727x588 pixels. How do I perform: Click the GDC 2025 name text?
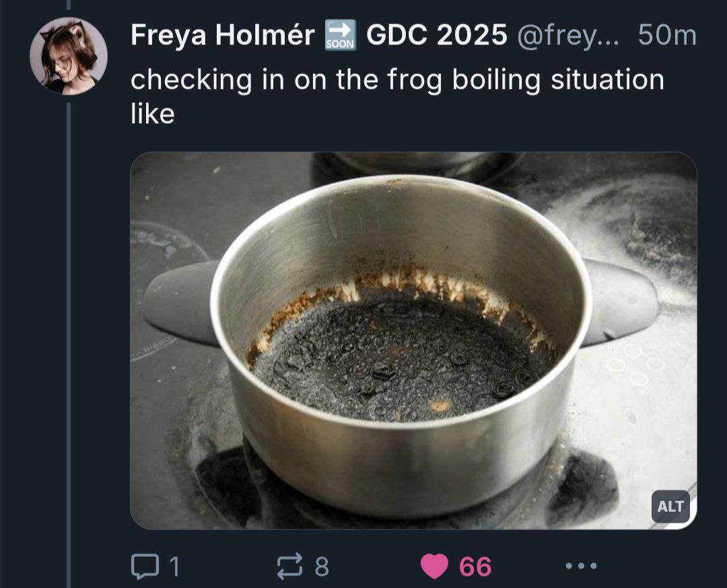click(437, 35)
